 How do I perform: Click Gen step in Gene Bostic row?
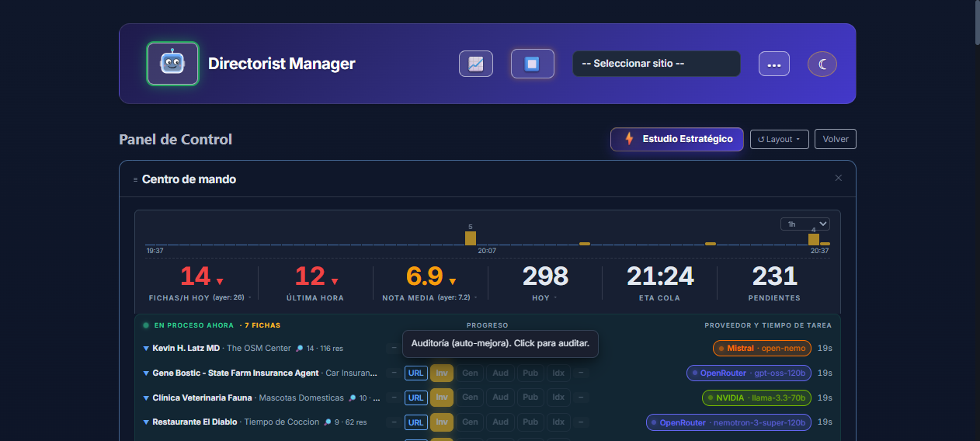pos(470,373)
